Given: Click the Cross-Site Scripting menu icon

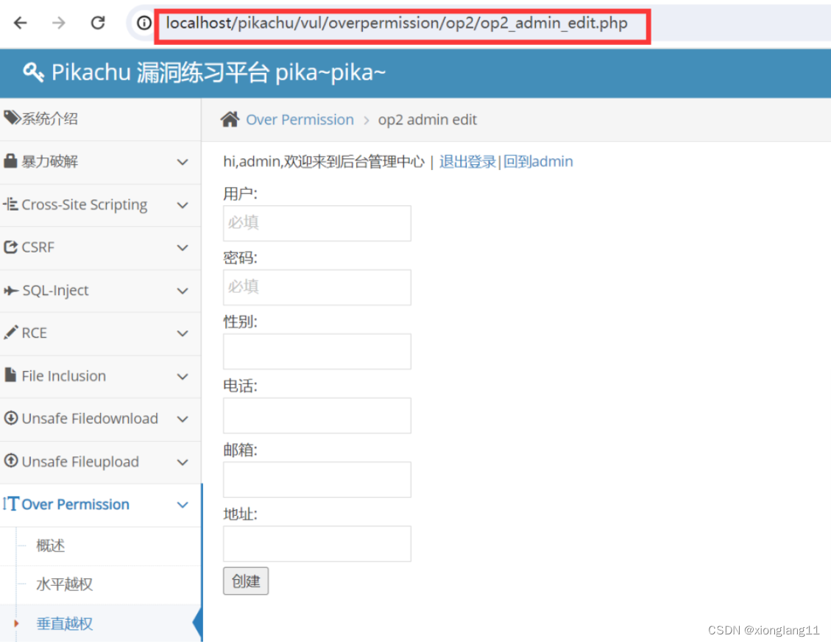Looking at the screenshot, I should pos(10,204).
